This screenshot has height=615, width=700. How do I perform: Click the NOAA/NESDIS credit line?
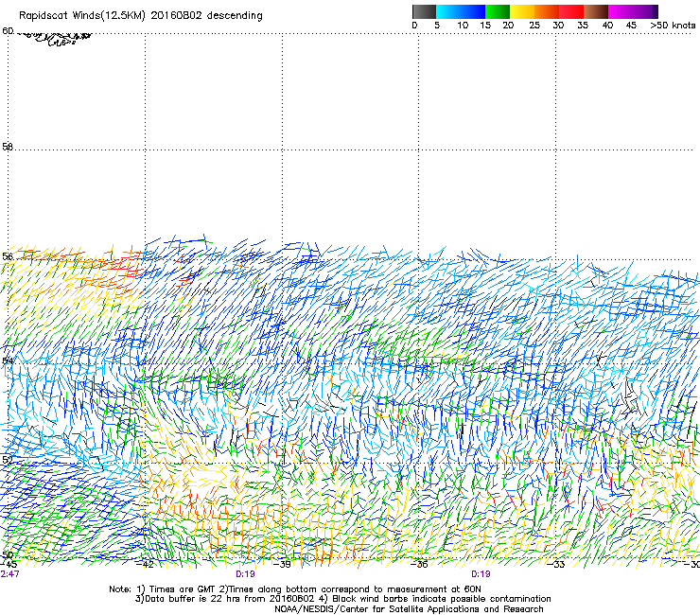click(x=409, y=609)
